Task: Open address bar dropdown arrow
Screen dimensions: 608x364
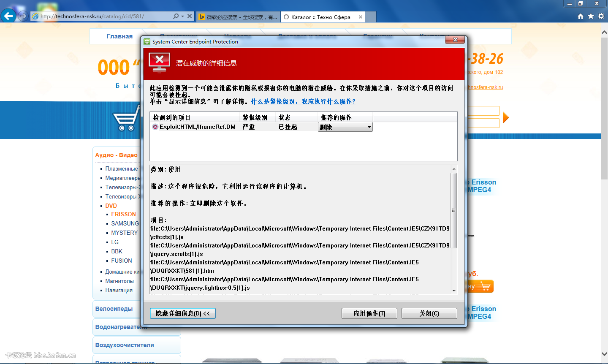Action: pos(182,16)
